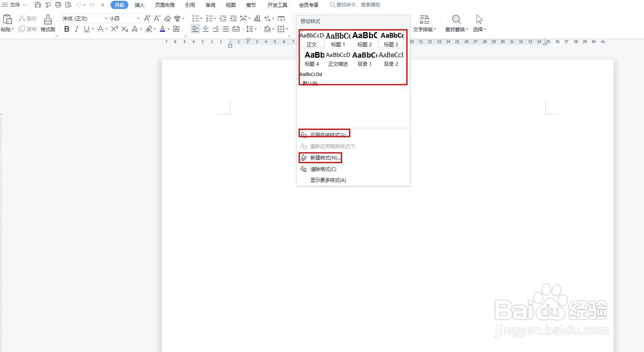The height and width of the screenshot is (352, 644).
Task: Click the bulleted list icon
Action: 195,18
